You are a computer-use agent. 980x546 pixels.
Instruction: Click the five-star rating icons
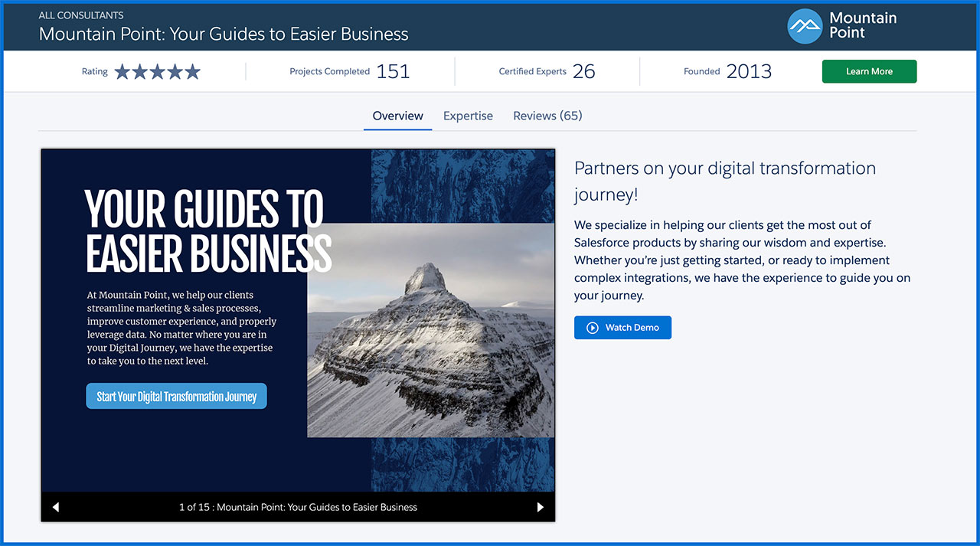click(x=157, y=72)
